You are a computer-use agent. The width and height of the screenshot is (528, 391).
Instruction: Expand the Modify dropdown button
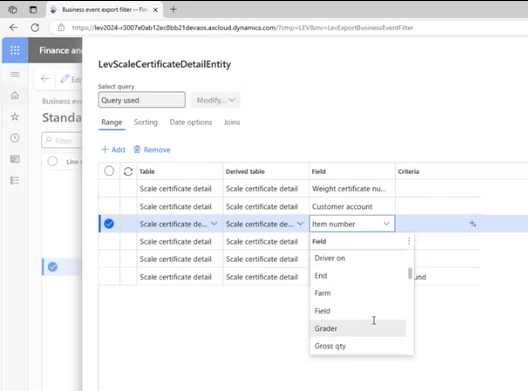216,100
